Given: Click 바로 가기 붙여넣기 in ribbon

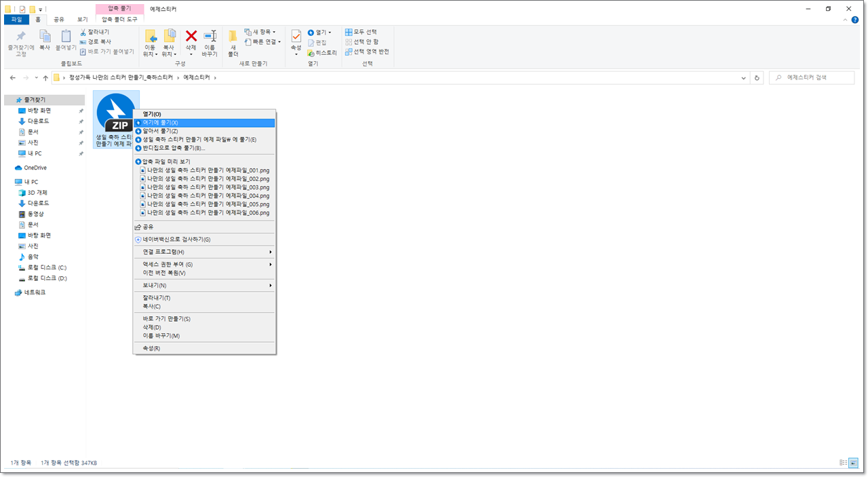Looking at the screenshot, I should point(106,51).
